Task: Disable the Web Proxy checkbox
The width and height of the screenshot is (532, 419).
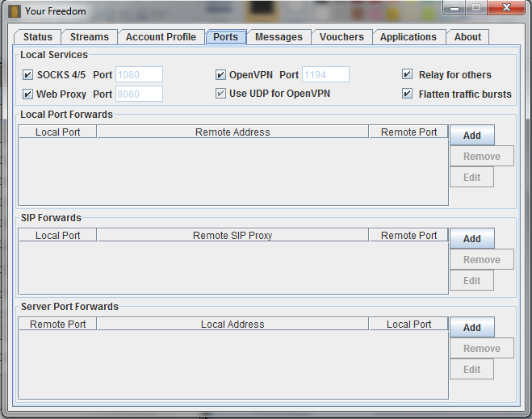Action: tap(27, 94)
